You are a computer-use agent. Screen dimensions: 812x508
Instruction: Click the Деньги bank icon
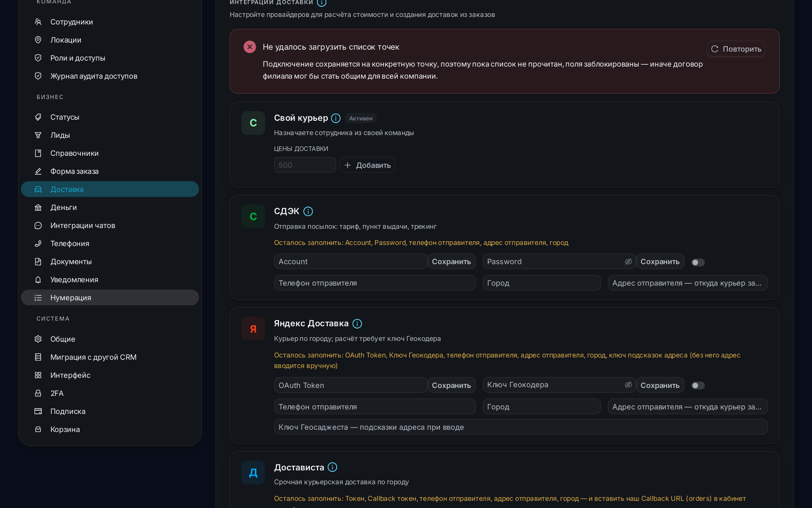38,207
